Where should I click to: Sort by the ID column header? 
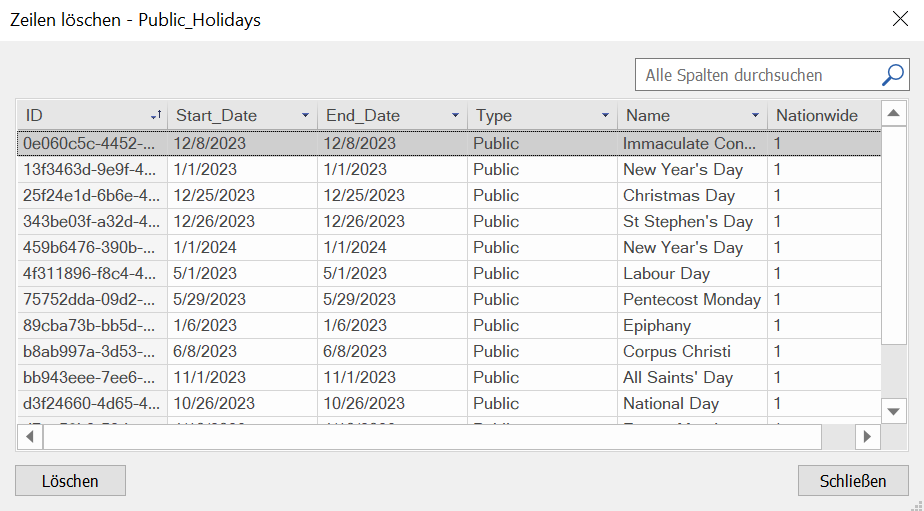93,116
